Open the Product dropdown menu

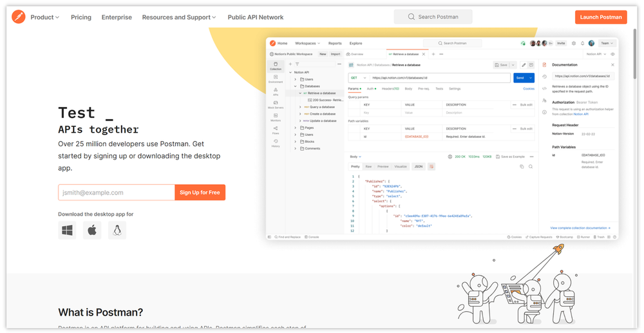click(x=45, y=17)
